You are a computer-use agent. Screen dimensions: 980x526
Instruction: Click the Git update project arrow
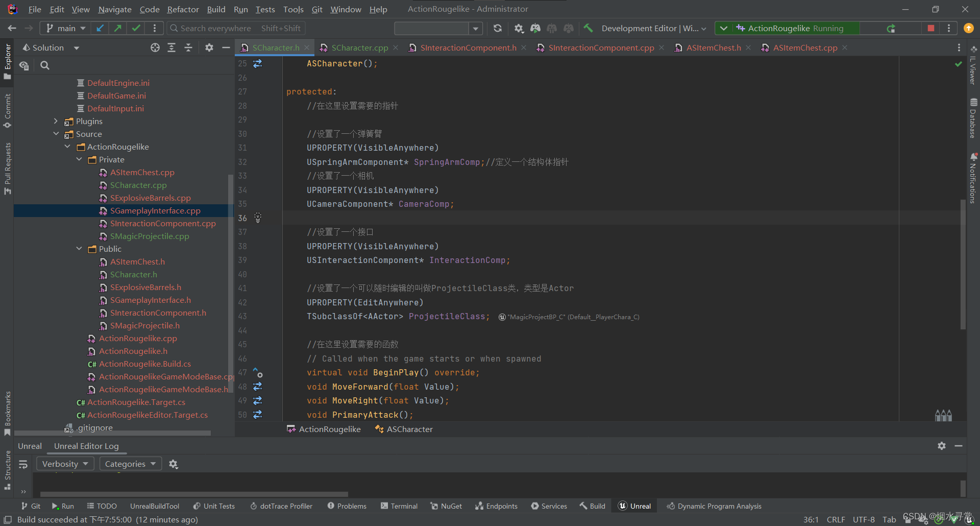tap(100, 28)
